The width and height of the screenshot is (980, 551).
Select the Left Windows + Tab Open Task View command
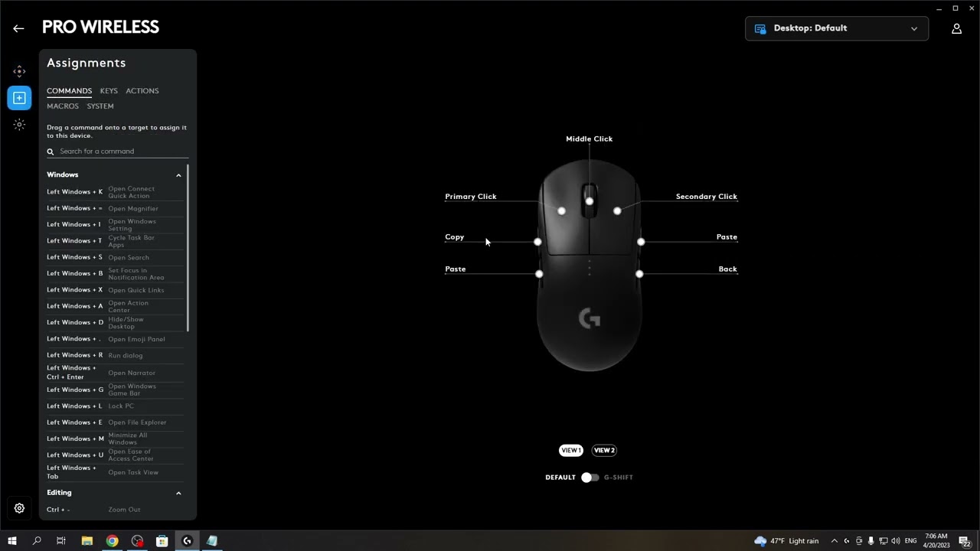click(x=115, y=472)
